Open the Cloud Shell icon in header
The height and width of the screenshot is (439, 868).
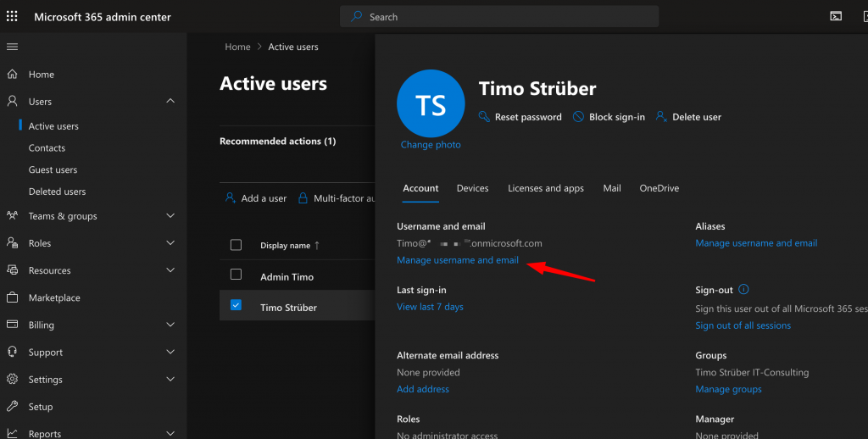point(836,16)
